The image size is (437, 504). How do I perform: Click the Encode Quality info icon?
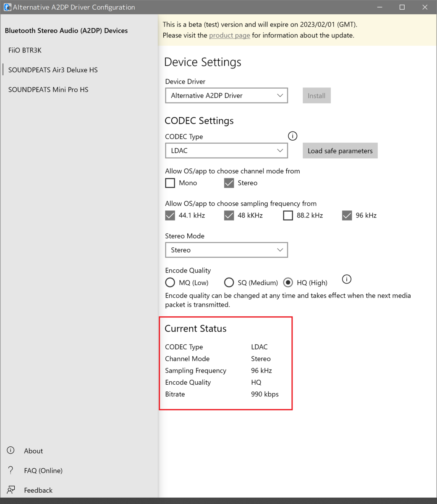(346, 279)
